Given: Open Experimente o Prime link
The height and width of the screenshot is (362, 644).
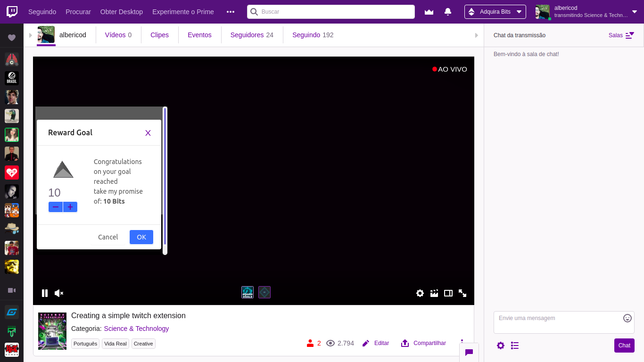Looking at the screenshot, I should [183, 12].
